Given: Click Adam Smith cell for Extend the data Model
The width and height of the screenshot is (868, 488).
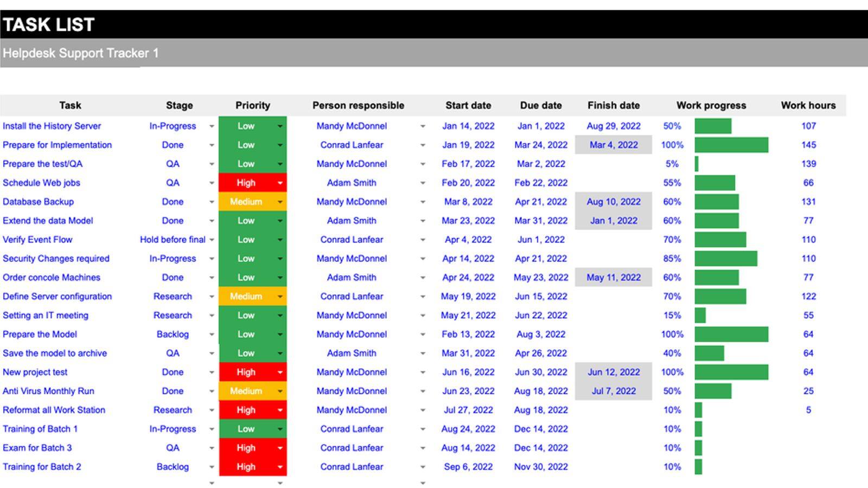Looking at the screenshot, I should pyautogui.click(x=352, y=221).
